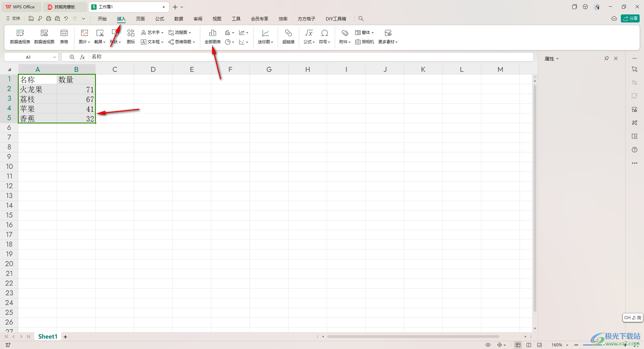Click the zoom out minus button
The width and height of the screenshot is (644, 349).
point(576,345)
